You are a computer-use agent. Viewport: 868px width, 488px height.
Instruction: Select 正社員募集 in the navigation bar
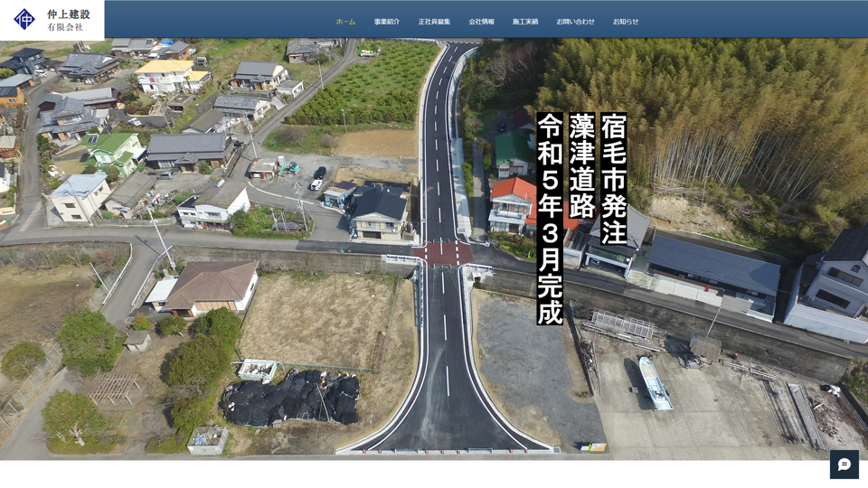(434, 22)
